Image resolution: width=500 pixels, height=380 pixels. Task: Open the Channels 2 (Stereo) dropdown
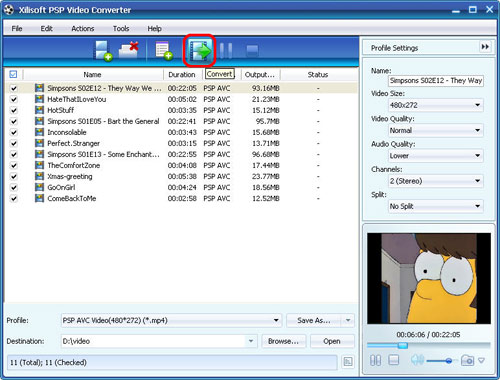coord(436,181)
